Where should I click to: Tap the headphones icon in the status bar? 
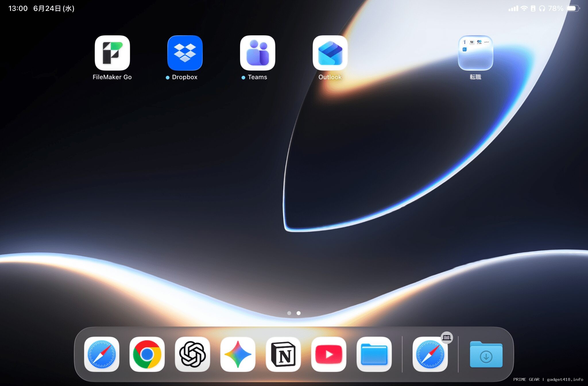coord(542,8)
